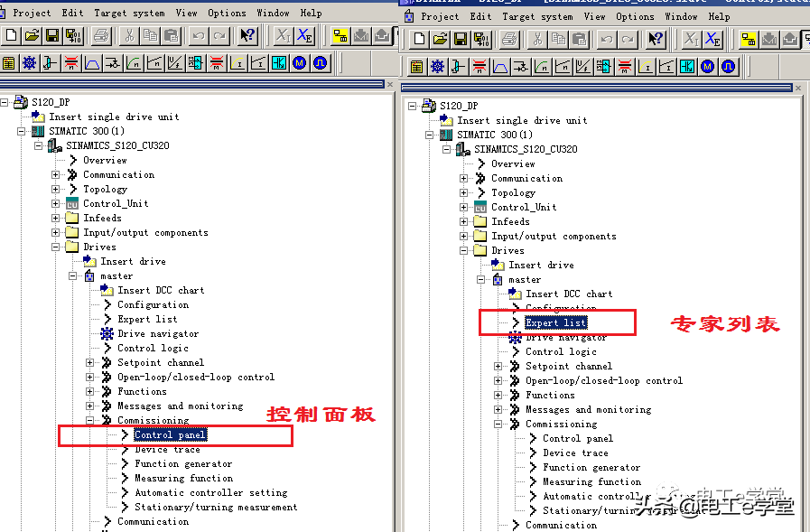Collapse the Commissioning node in left tree
810x532 pixels.
coord(90,420)
